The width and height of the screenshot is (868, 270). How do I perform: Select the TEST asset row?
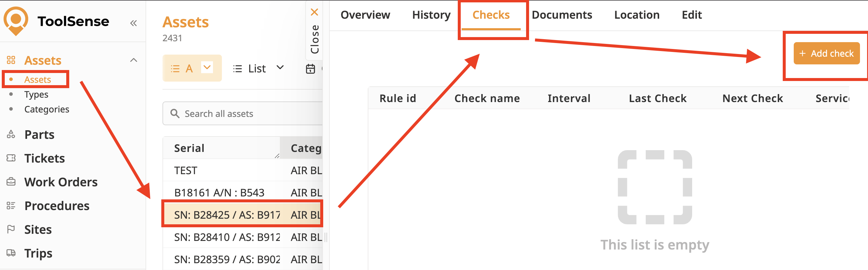tap(243, 170)
